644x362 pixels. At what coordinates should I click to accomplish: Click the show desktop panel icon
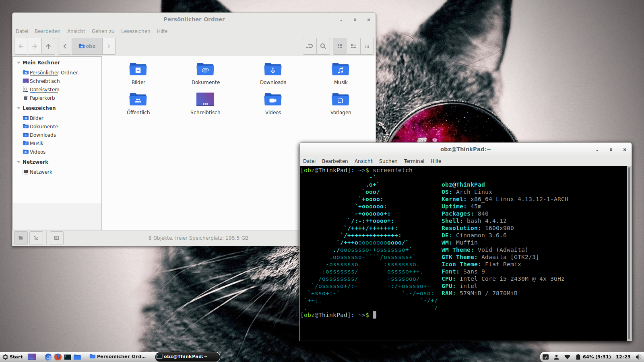[x=32, y=357]
